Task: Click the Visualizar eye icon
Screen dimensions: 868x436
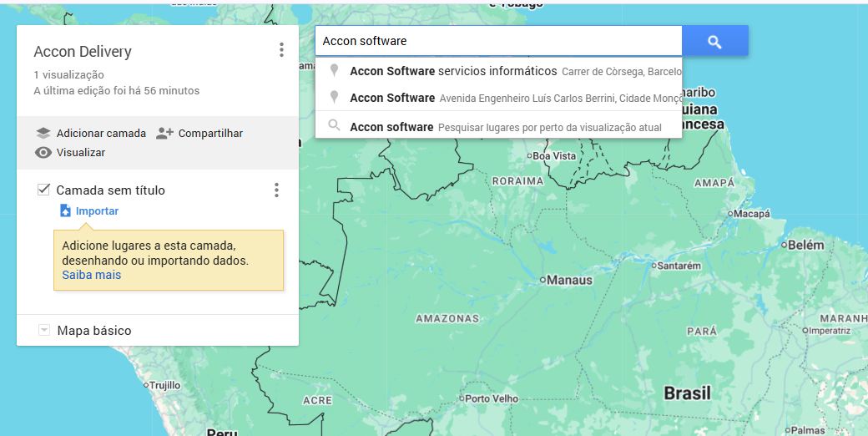Action: coord(43,153)
